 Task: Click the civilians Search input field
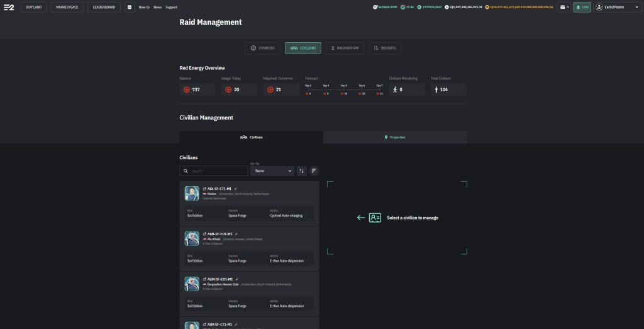coord(218,170)
